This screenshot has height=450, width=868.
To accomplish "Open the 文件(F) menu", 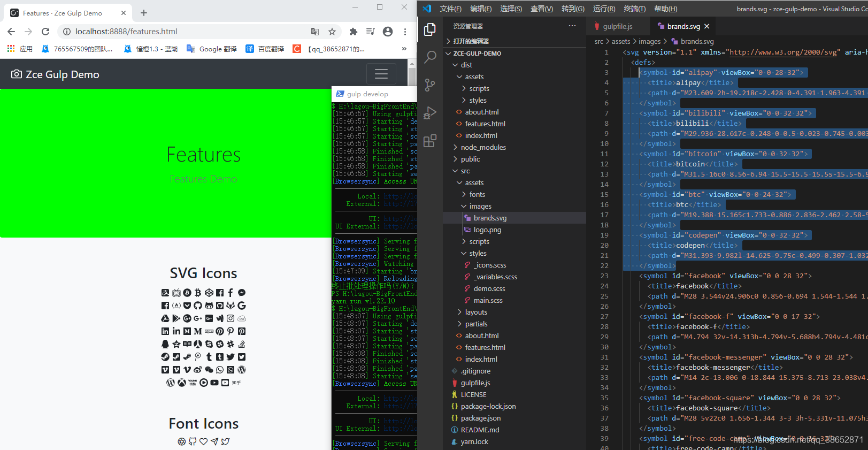I will pos(450,9).
